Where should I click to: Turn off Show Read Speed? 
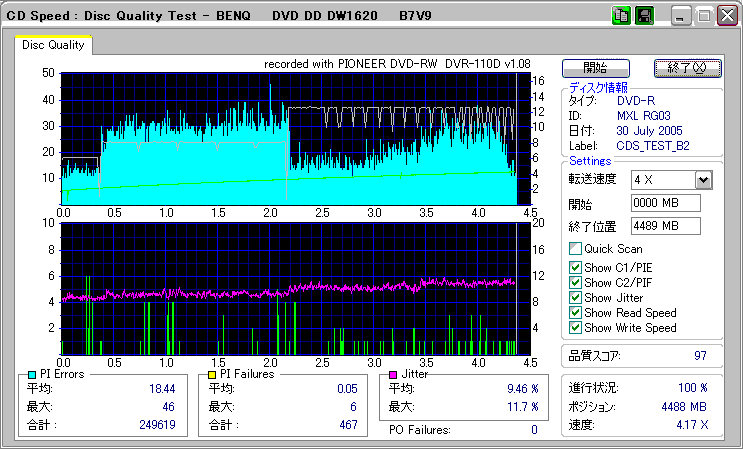pos(575,312)
